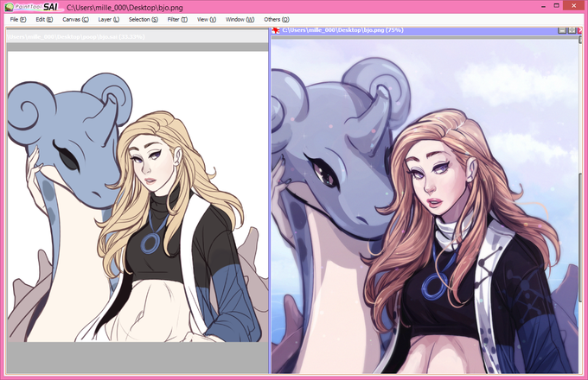
Task: Open the Edit menu
Action: [x=44, y=20]
